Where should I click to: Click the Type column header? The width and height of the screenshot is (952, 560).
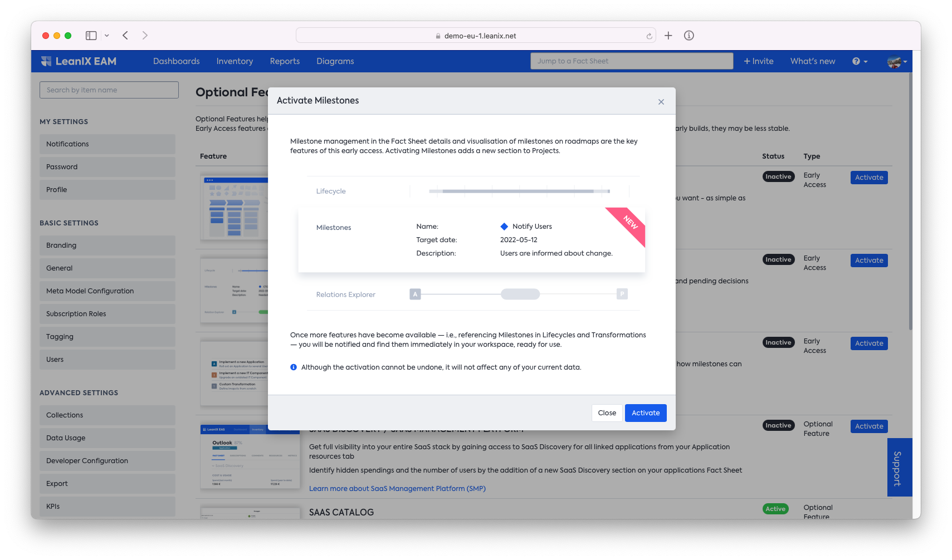pos(812,156)
